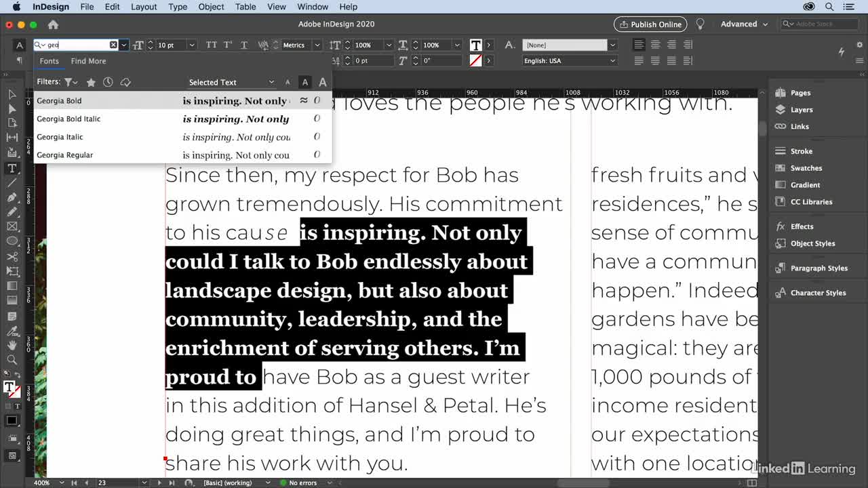Open the File menu
The image size is (868, 488).
click(87, 7)
